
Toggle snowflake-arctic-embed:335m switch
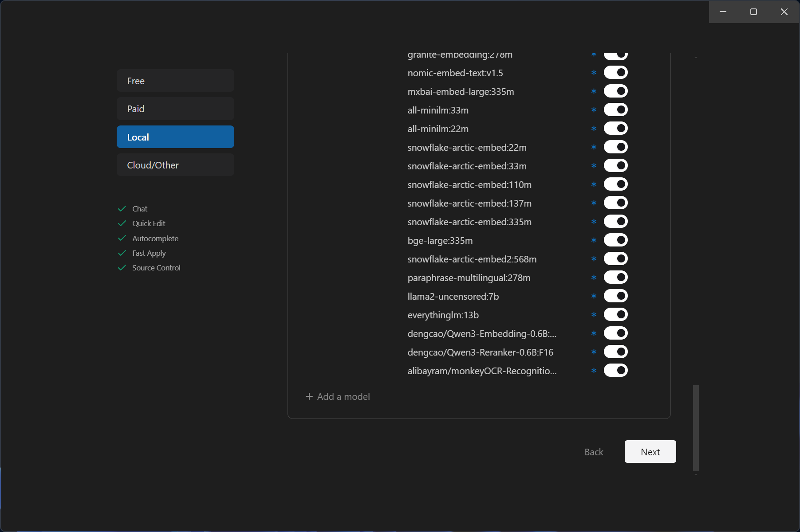click(616, 221)
